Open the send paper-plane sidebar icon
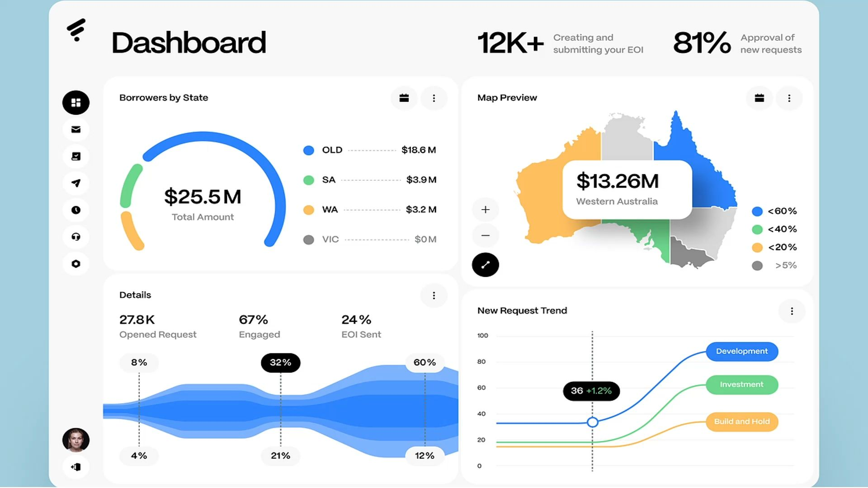Viewport: 868px width, 488px height. (x=76, y=183)
